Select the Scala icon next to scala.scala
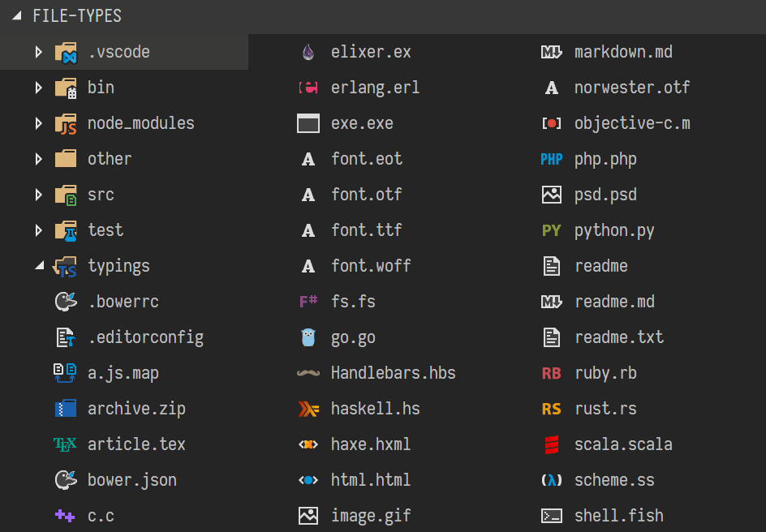This screenshot has width=766, height=532. (552, 444)
